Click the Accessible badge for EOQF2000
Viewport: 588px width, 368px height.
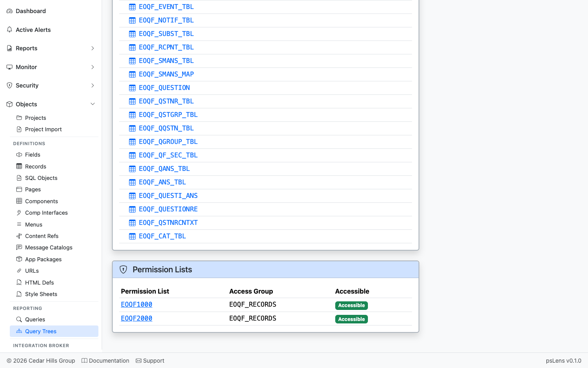click(352, 319)
